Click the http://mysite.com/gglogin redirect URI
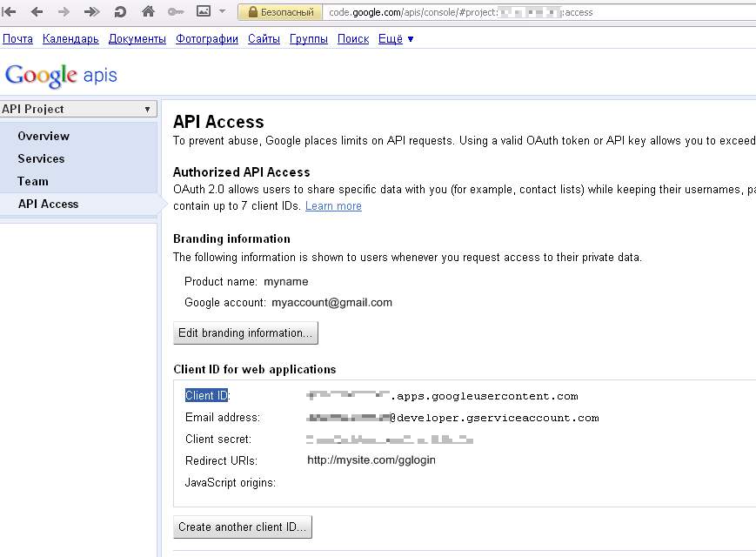Screen dimensions: 756x557 pos(371,460)
